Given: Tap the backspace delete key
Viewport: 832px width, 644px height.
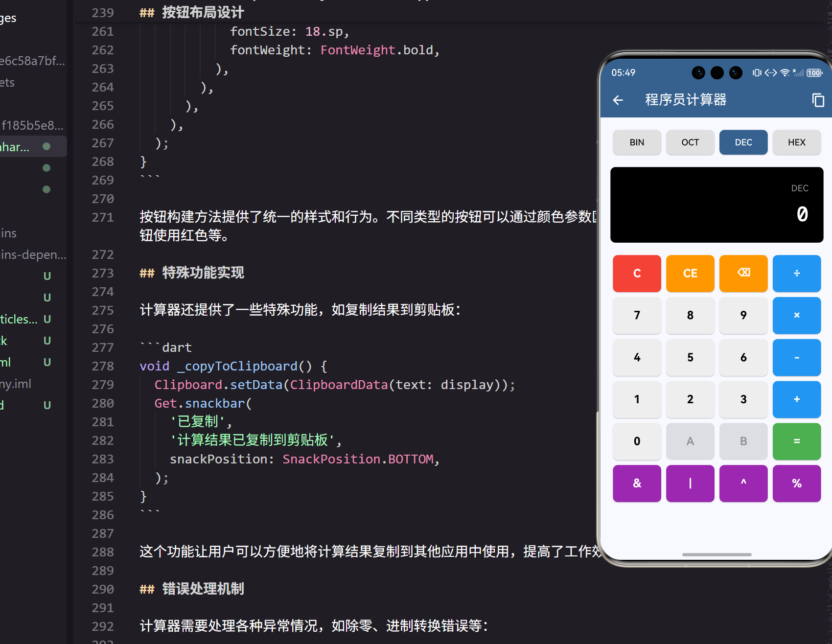Looking at the screenshot, I should pyautogui.click(x=743, y=273).
